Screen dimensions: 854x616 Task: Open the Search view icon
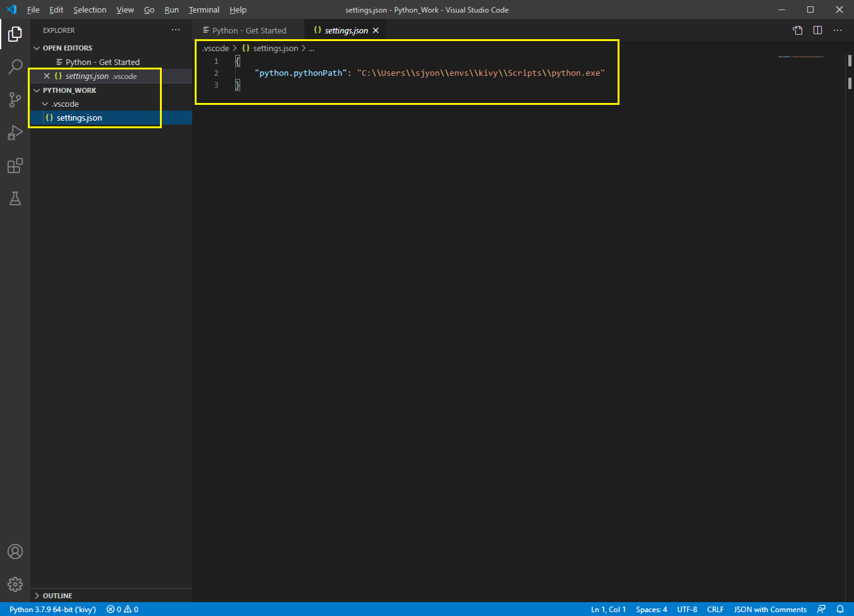tap(15, 67)
